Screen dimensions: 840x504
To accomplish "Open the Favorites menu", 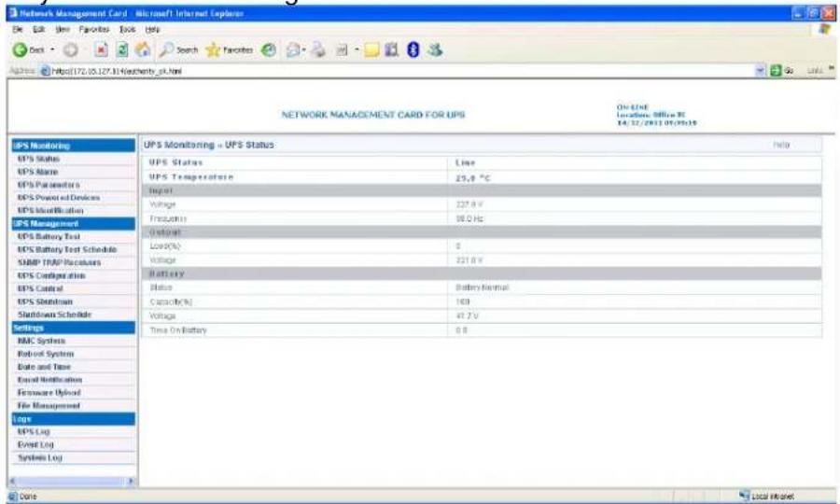I will tap(93, 30).
